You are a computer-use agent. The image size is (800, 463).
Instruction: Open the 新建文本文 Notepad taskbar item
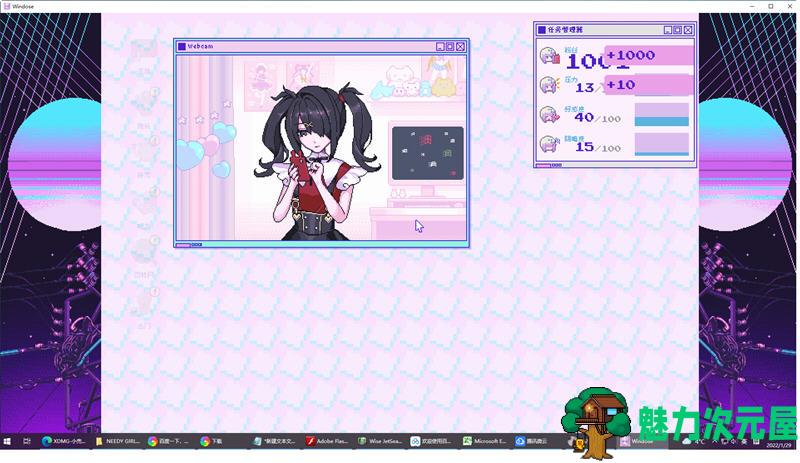274,441
